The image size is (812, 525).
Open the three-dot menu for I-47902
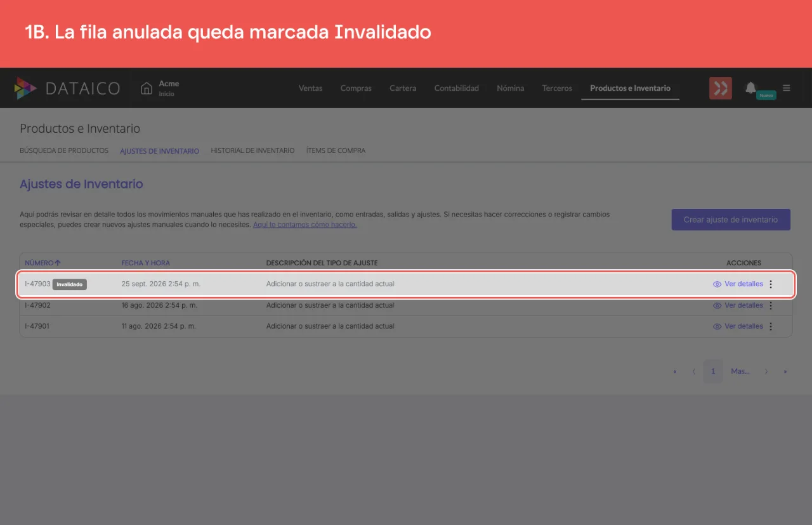771,305
